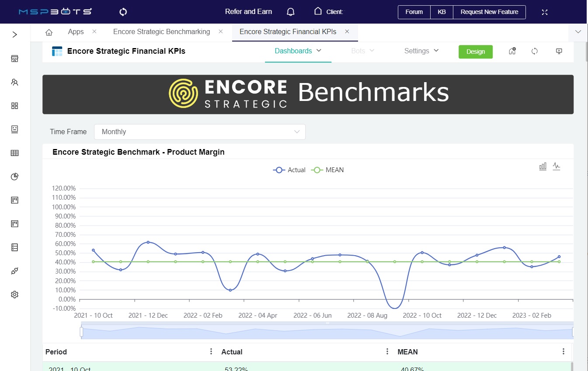
Task: Switch to the Apps tab
Action: point(75,31)
